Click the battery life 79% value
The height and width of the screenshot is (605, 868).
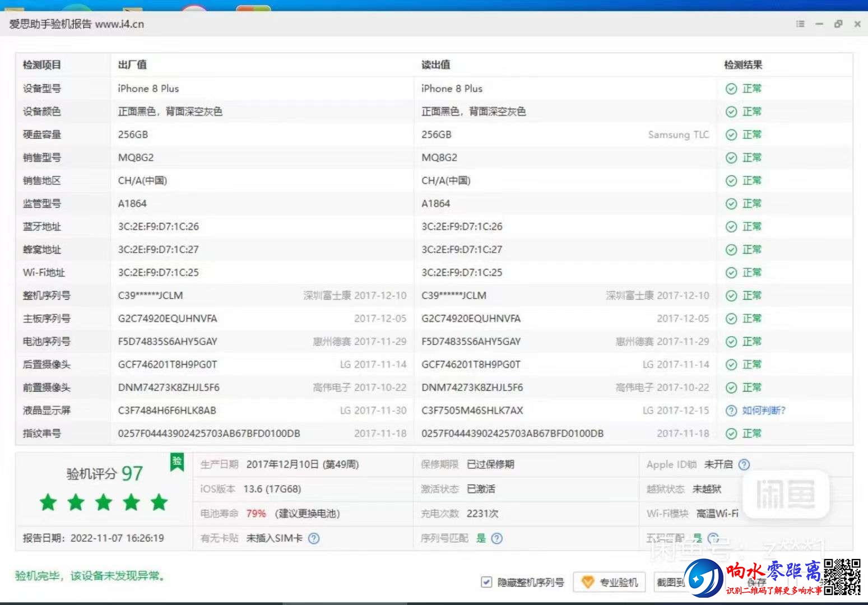pos(256,514)
